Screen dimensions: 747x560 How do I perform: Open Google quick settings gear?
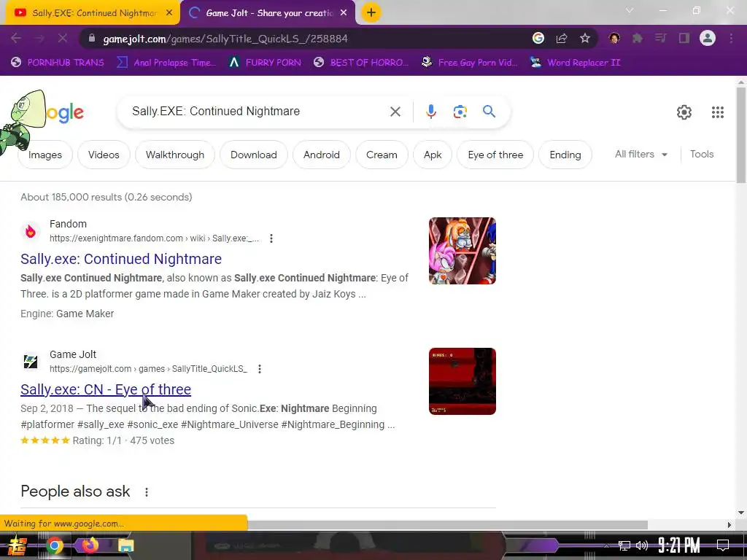(684, 112)
